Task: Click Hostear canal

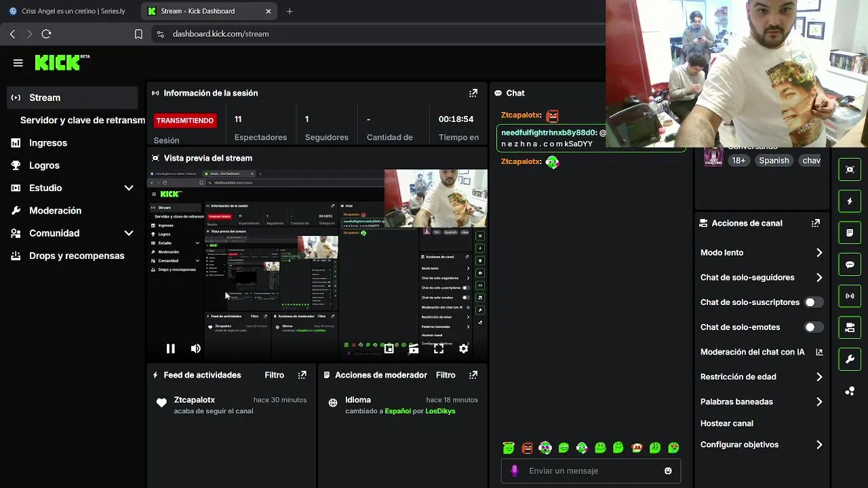Action: coord(726,424)
